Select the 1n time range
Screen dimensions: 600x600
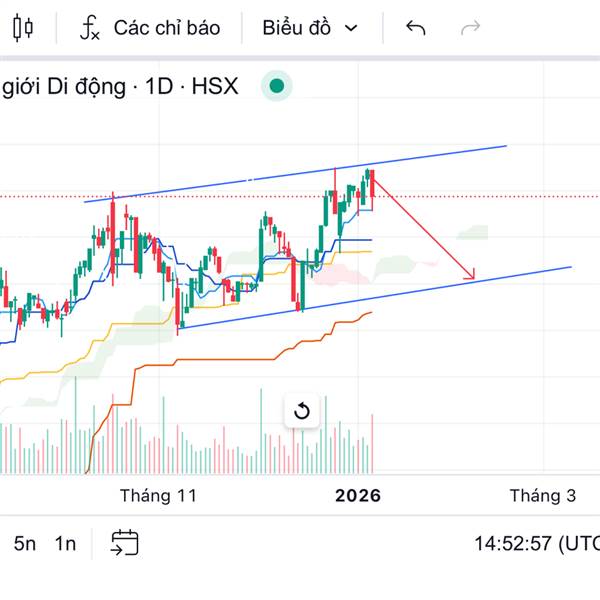pos(65,543)
